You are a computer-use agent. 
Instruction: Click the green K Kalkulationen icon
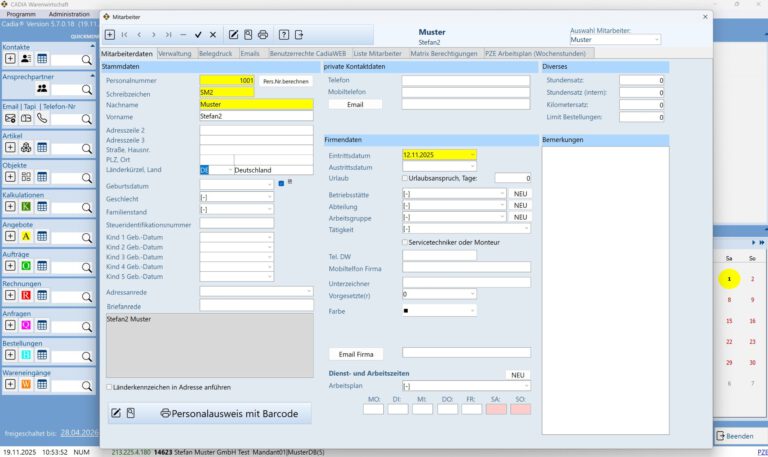(26, 206)
